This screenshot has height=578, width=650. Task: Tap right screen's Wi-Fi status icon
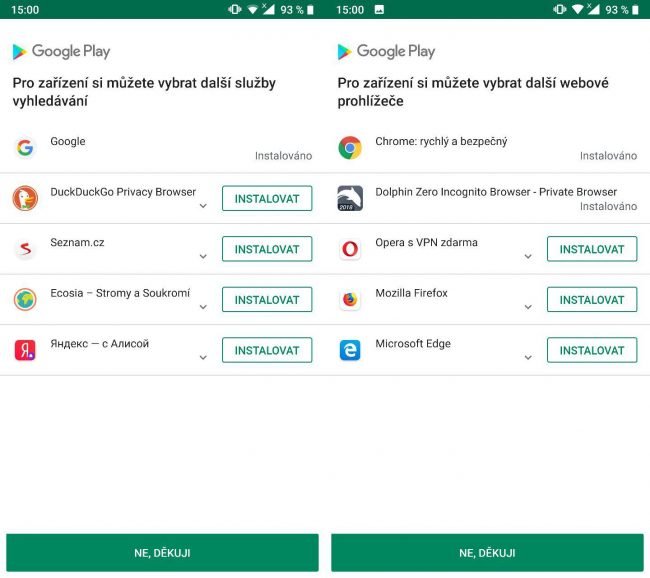pyautogui.click(x=577, y=10)
